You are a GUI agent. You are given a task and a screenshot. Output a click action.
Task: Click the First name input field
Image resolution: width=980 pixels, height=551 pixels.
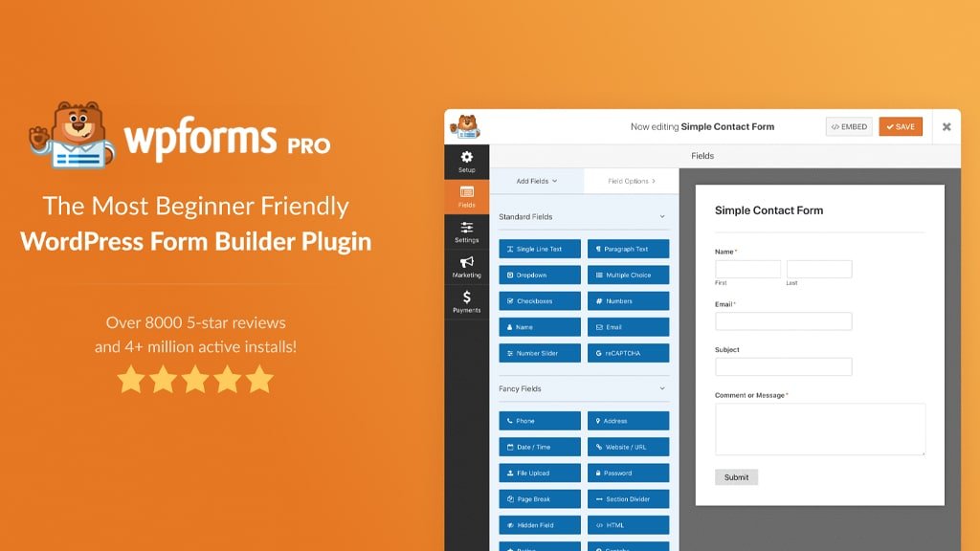747,269
